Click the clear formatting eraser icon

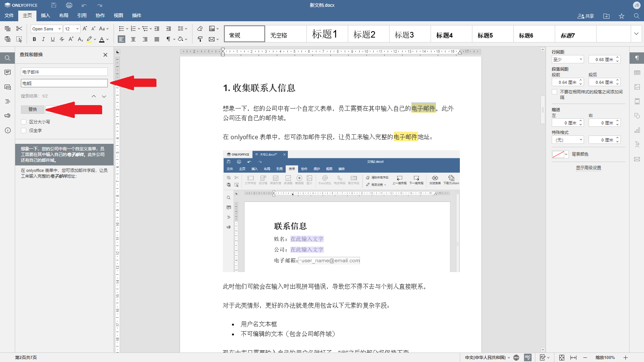pyautogui.click(x=200, y=28)
